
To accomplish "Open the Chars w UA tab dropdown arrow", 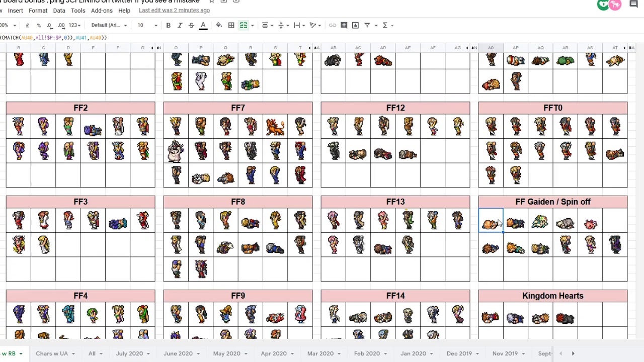I will [72, 353].
